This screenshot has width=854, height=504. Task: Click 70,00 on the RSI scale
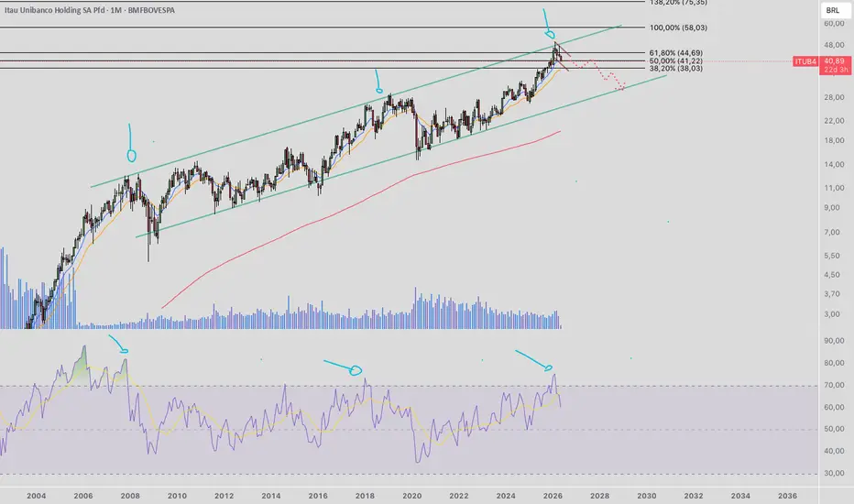834,385
